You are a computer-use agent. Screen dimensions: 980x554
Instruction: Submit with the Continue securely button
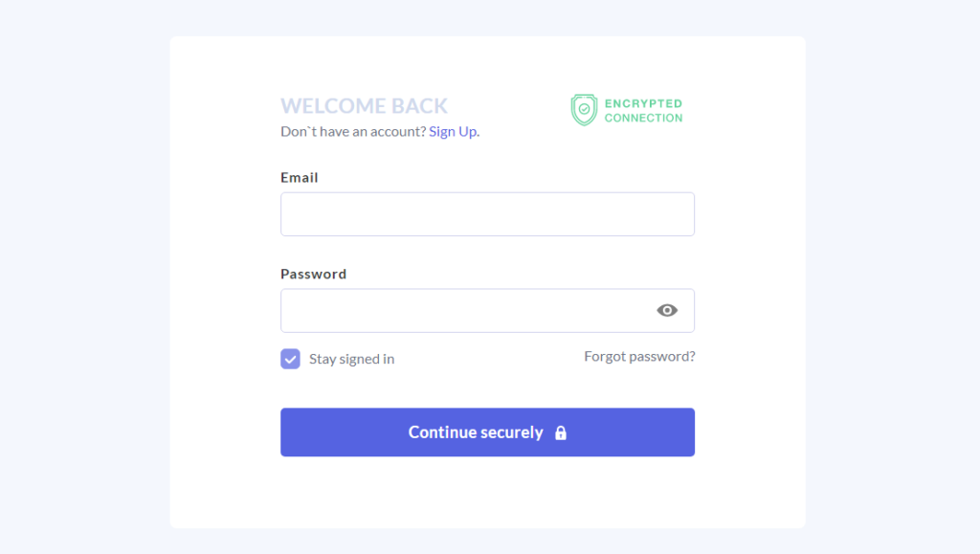pyautogui.click(x=487, y=432)
